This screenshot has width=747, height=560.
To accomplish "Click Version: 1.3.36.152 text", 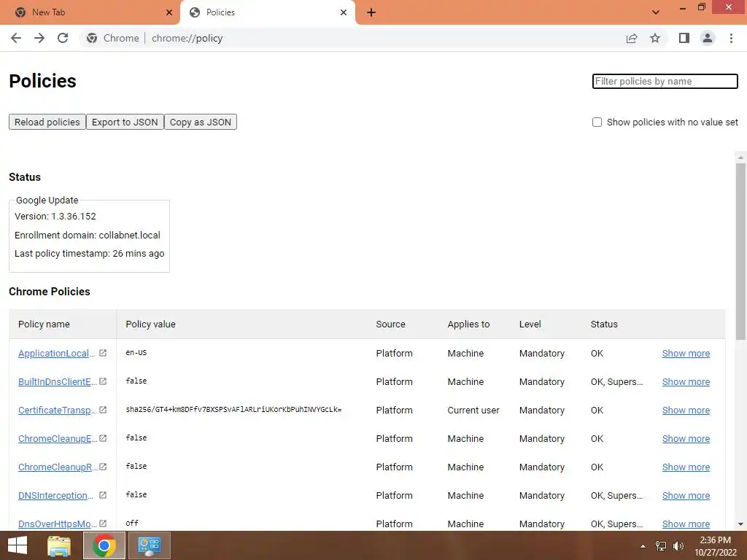I will pos(55,216).
